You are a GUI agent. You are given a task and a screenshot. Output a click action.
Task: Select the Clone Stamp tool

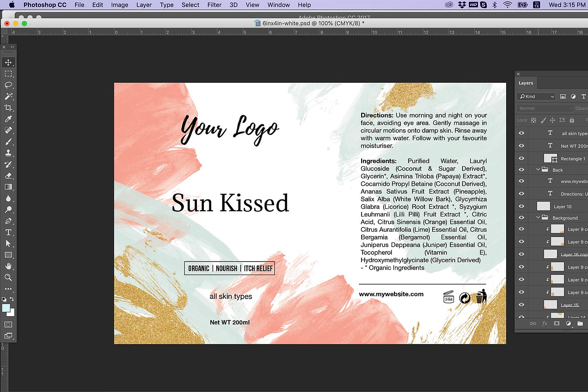pos(8,153)
